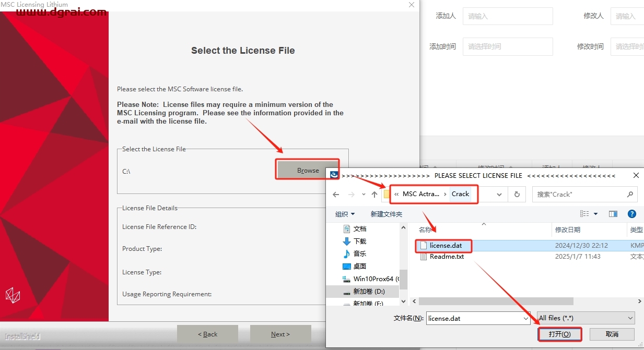Image resolution: width=644 pixels, height=350 pixels.
Task: Click the search Crack input field
Action: 579,194
